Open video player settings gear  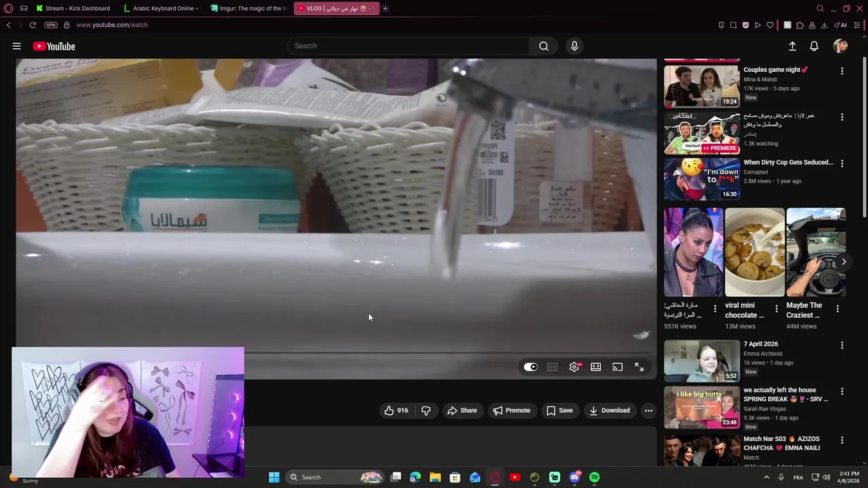point(574,367)
